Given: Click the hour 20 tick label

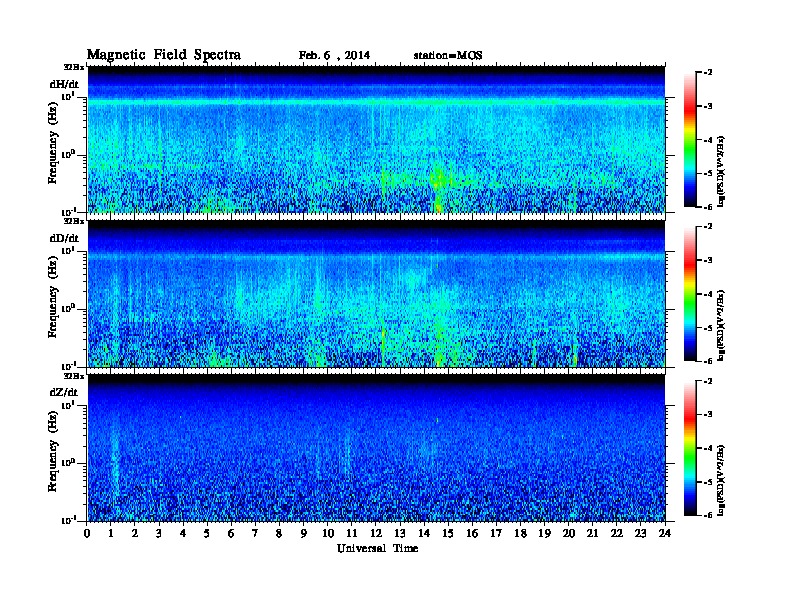Looking at the screenshot, I should 569,533.
